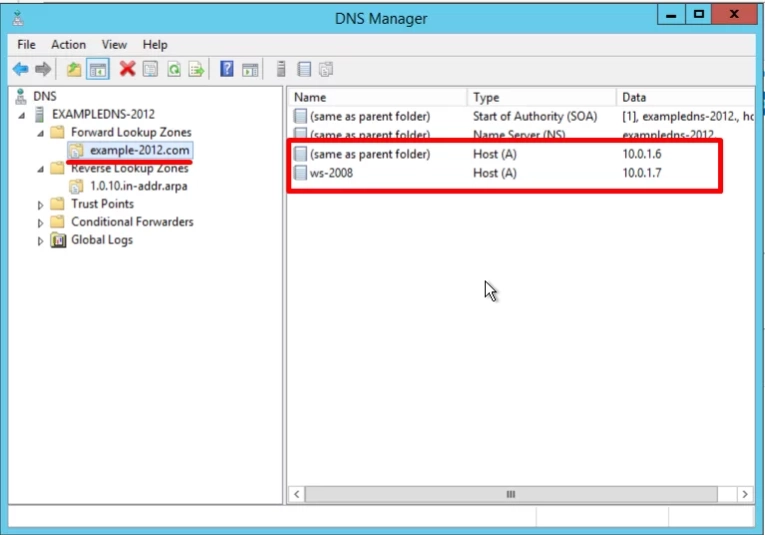Sort records by the Type column header
Viewport: 765px width, 535px height.
click(x=540, y=97)
